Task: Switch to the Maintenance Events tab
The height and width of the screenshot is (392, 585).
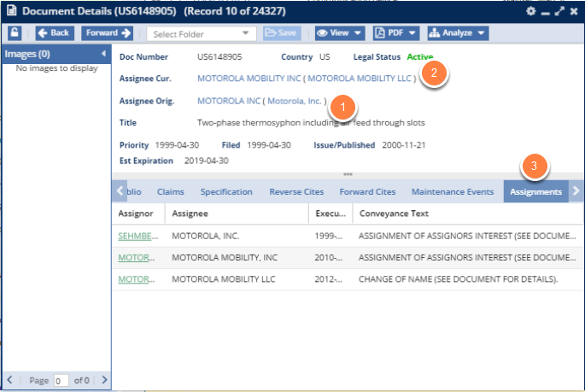Action: (x=453, y=191)
